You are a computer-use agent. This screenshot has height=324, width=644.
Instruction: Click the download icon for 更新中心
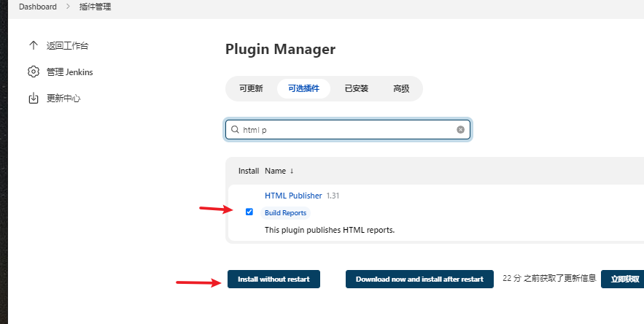click(x=34, y=99)
